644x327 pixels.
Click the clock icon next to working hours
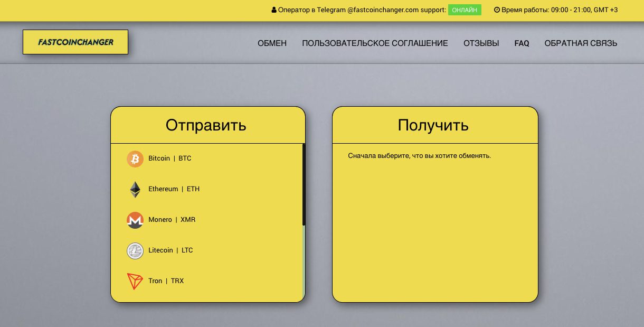coord(497,10)
